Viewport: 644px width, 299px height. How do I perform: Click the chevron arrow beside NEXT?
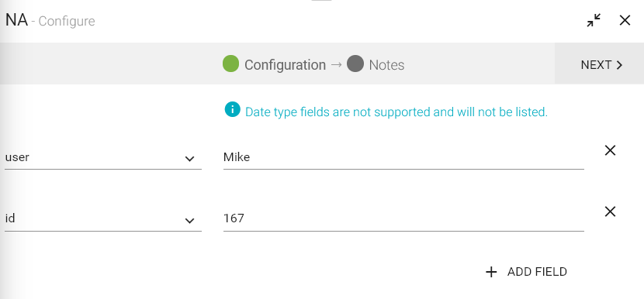[619, 65]
